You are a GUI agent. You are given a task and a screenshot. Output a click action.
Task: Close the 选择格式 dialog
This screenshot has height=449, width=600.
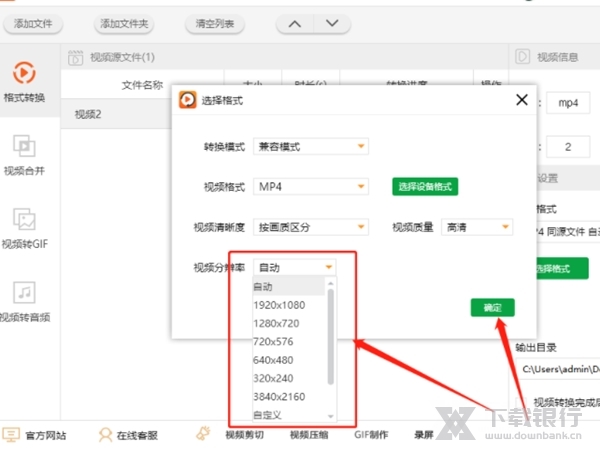coord(522,100)
